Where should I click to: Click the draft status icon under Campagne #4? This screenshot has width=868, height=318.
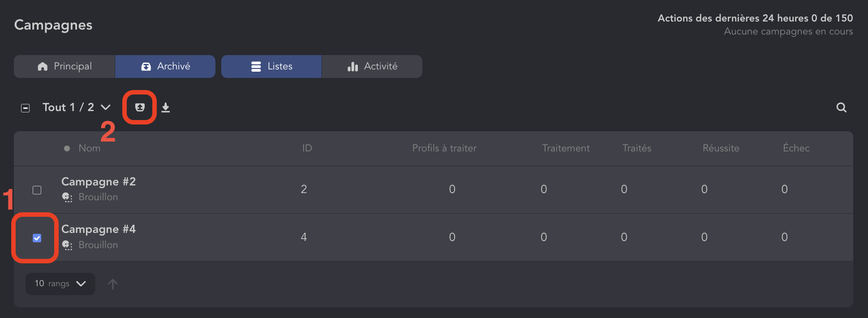[x=67, y=245]
